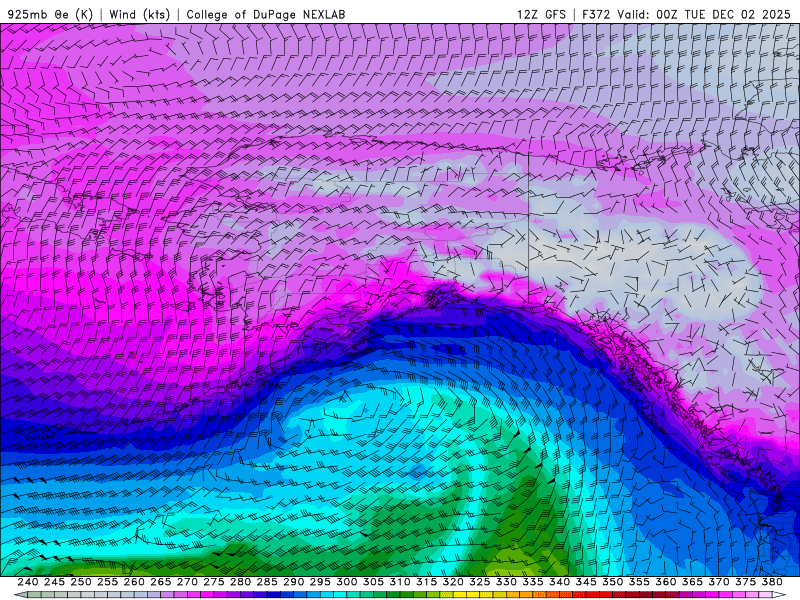Screen dimensions: 800x600
Task: Select the 350 value on the color scale
Action: 612,582
